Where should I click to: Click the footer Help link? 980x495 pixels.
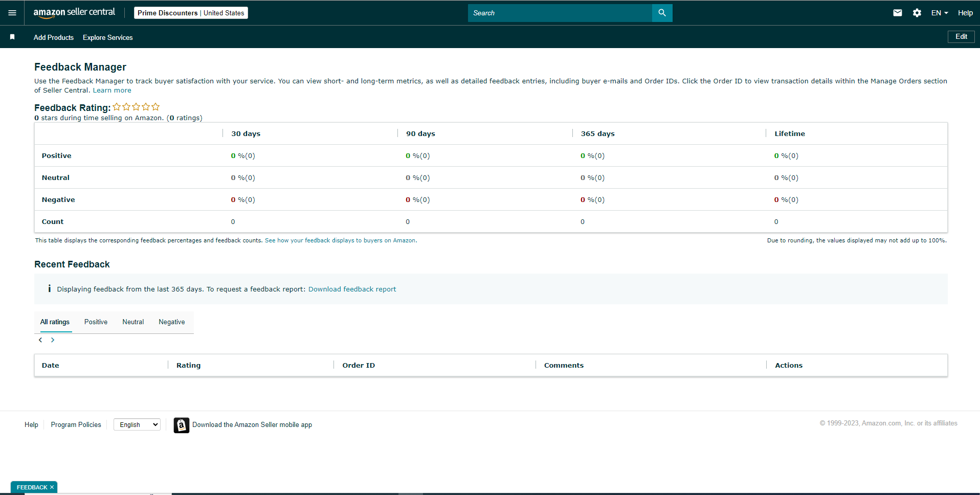(x=31, y=424)
